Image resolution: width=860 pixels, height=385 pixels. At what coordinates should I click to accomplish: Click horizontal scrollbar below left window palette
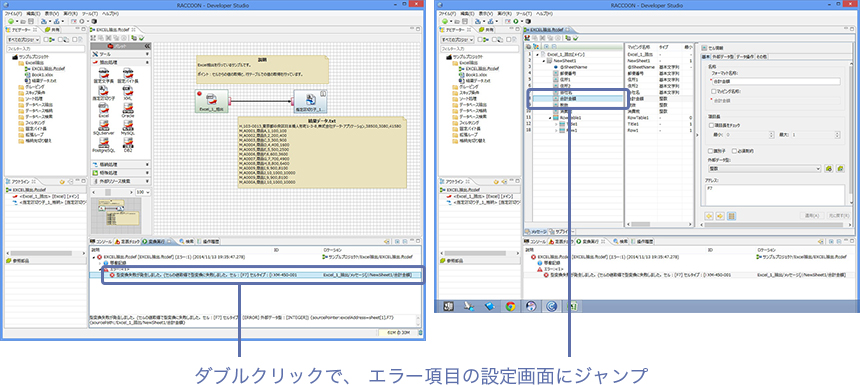[111, 192]
